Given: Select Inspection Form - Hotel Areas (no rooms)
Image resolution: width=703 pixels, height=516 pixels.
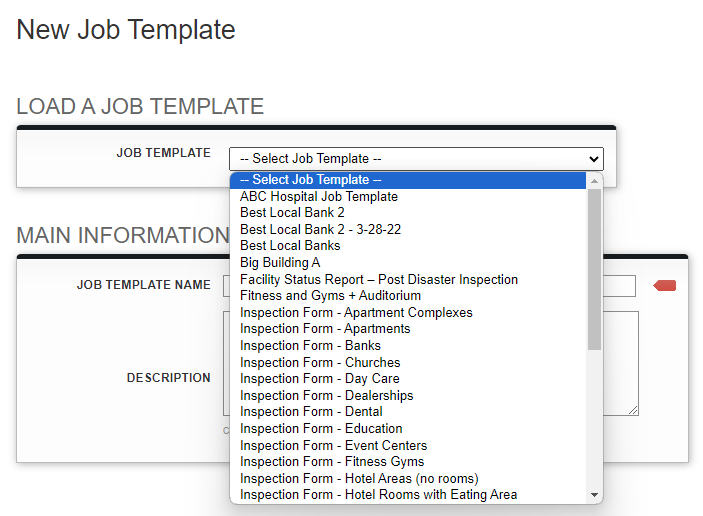Looking at the screenshot, I should coord(408,479).
